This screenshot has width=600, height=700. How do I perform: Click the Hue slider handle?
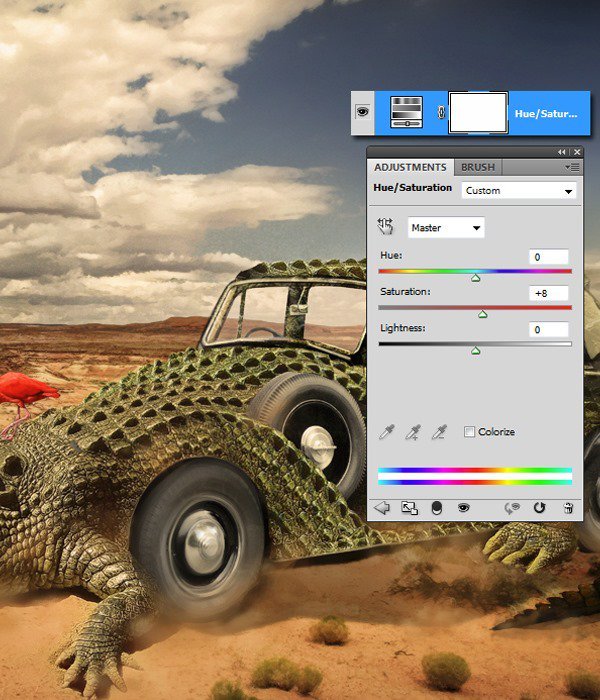(x=476, y=279)
